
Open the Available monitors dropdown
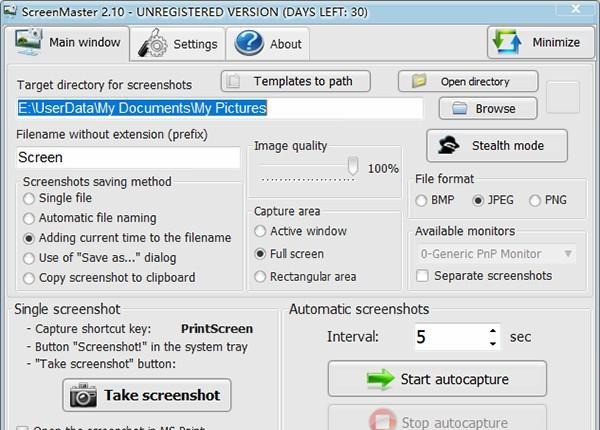[496, 254]
